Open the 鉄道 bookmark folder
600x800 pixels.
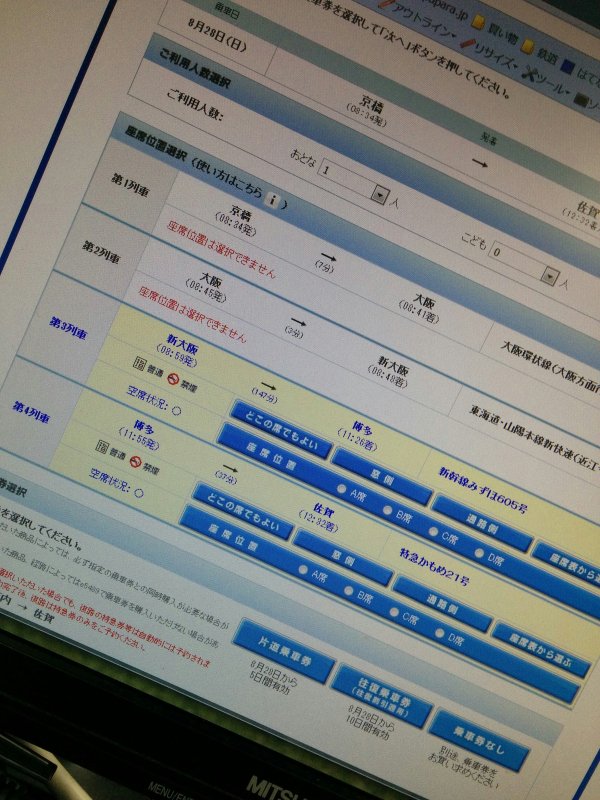[x=538, y=52]
